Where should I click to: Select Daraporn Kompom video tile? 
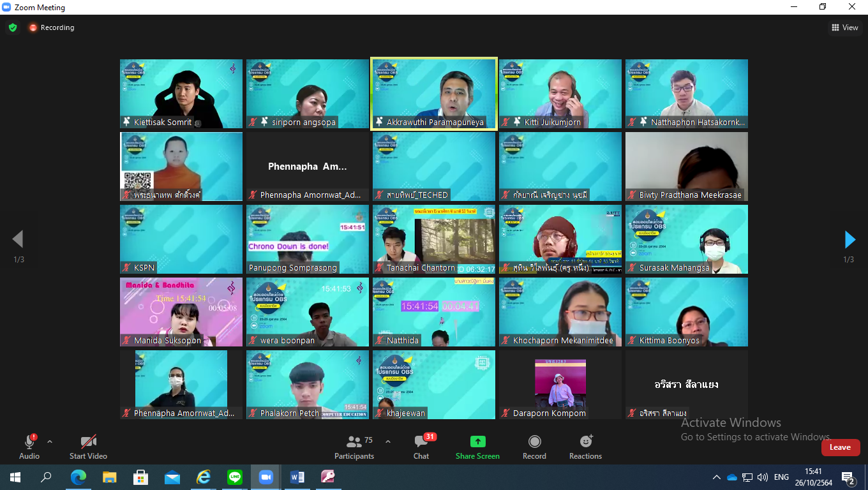coord(560,385)
